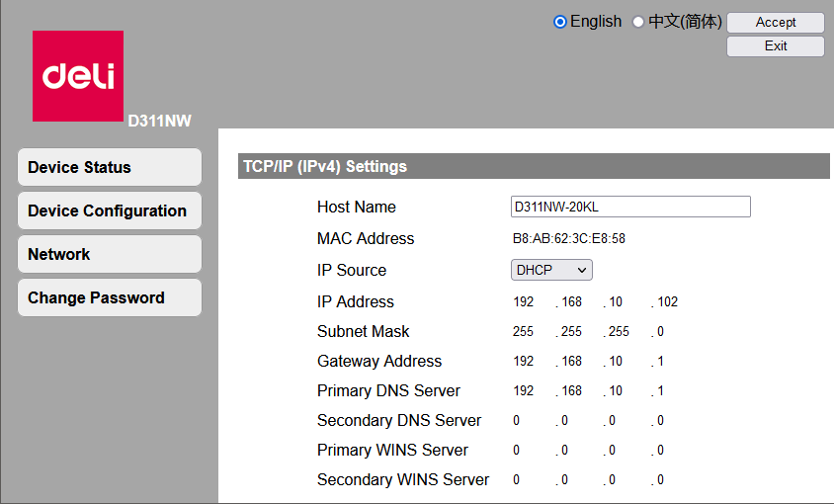Go to Device Configuration page
Screen dimensions: 834x504
coord(109,210)
